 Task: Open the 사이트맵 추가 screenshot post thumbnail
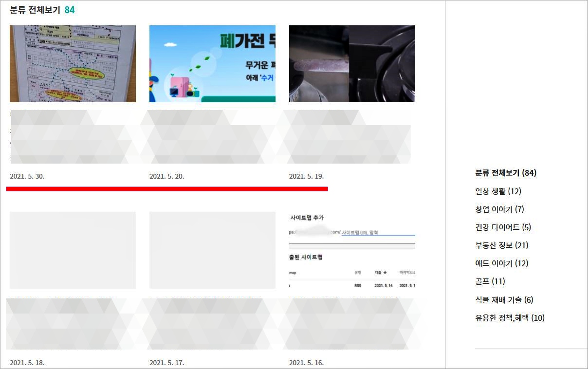pyautogui.click(x=352, y=250)
